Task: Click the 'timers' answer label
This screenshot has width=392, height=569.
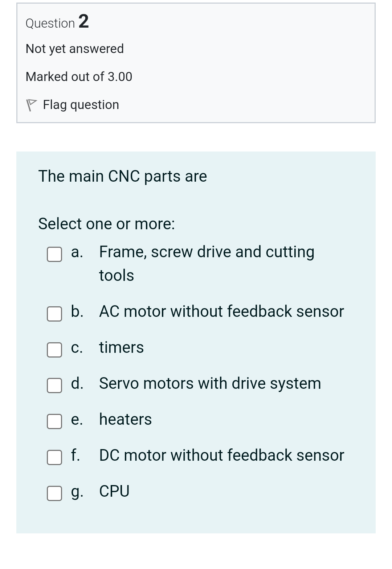Action: (121, 347)
